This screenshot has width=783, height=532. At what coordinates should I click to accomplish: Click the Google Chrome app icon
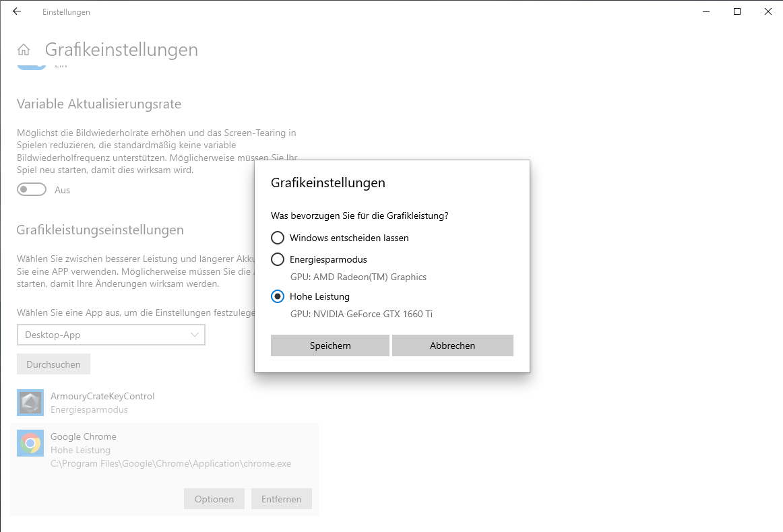click(30, 443)
